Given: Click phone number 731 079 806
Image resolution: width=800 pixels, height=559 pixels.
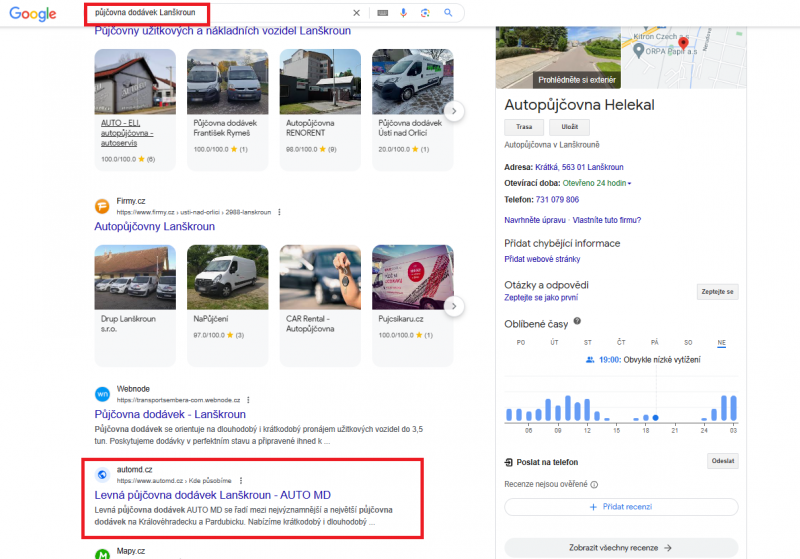Looking at the screenshot, I should 557,200.
